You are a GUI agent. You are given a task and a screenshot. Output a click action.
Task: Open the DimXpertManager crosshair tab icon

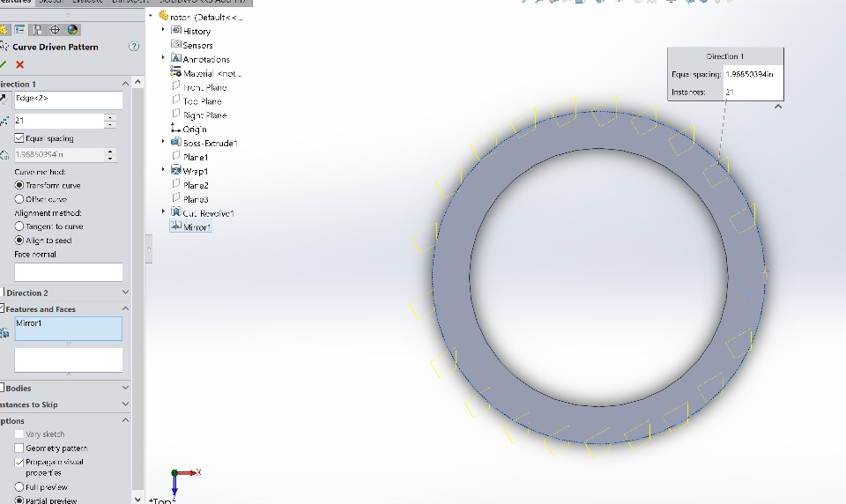coord(55,30)
